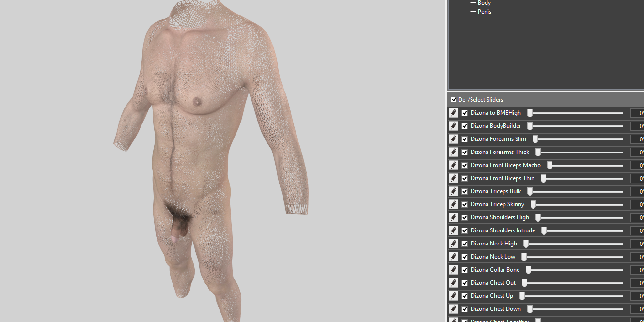Click the Dizona Shoulders High slider label

click(500, 217)
